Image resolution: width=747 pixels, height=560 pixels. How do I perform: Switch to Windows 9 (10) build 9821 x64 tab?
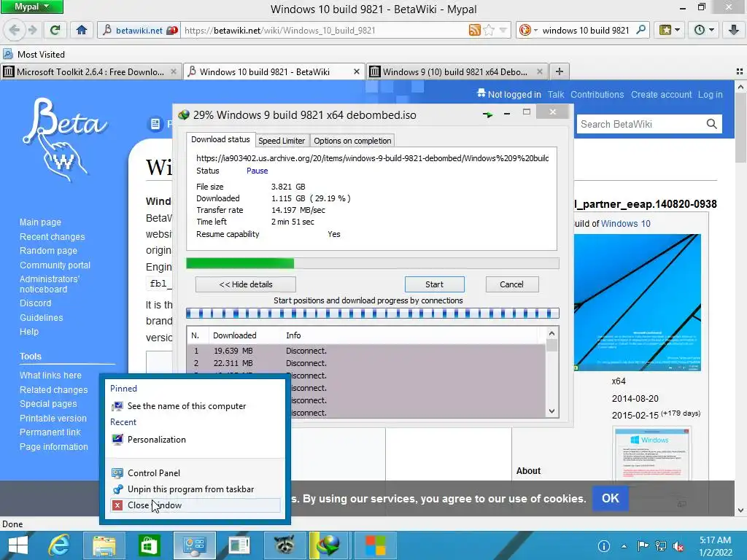point(456,72)
